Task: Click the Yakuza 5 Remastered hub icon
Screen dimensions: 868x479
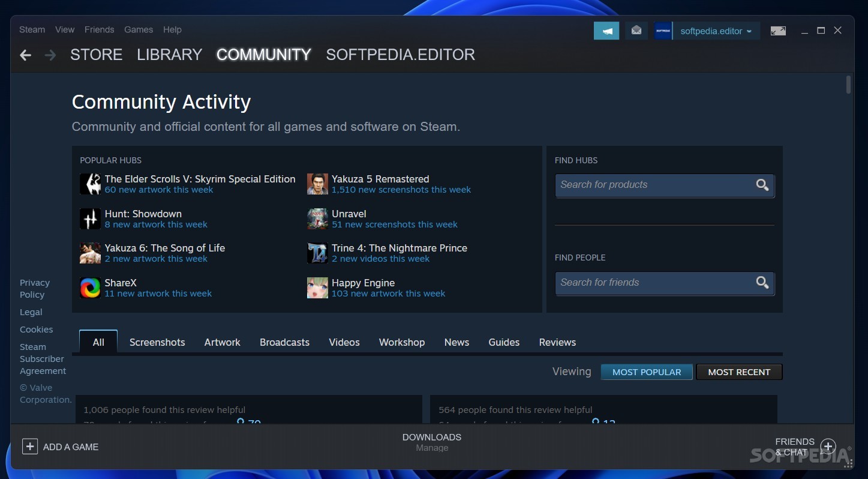Action: point(318,184)
